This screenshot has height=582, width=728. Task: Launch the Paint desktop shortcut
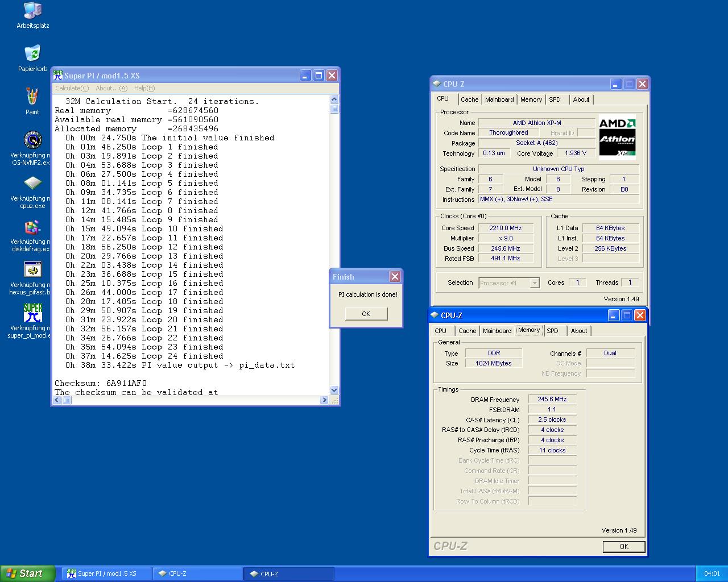[x=32, y=101]
